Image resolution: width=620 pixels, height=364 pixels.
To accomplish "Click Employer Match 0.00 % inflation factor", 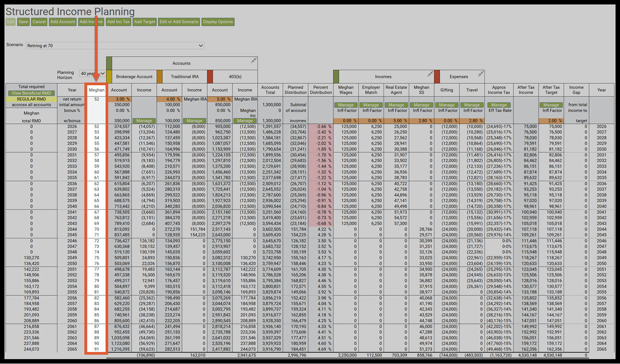I will point(371,121).
